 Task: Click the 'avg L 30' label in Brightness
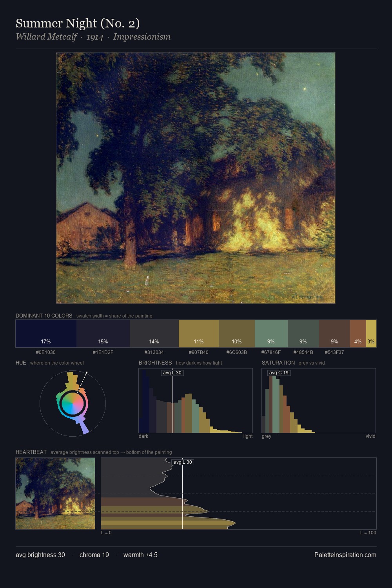pos(172,373)
